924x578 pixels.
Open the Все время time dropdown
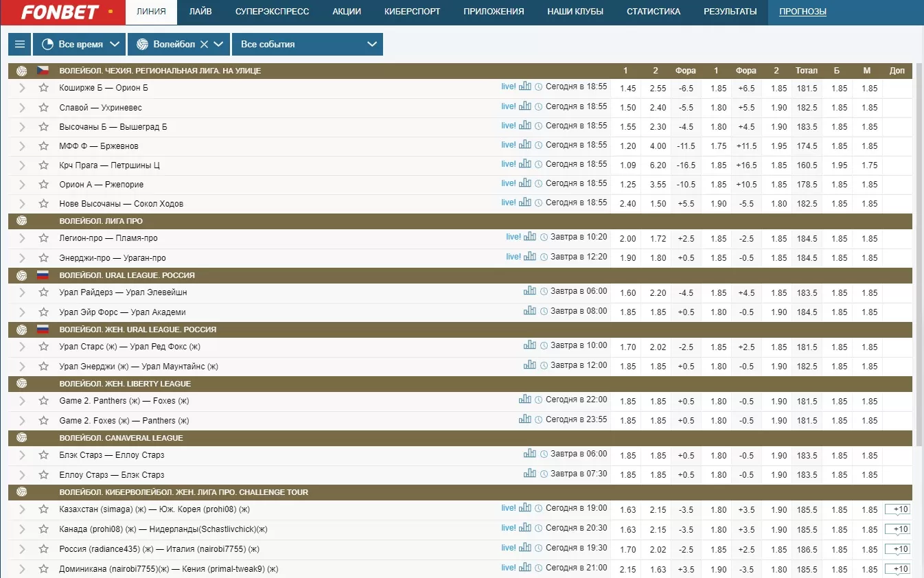[80, 44]
